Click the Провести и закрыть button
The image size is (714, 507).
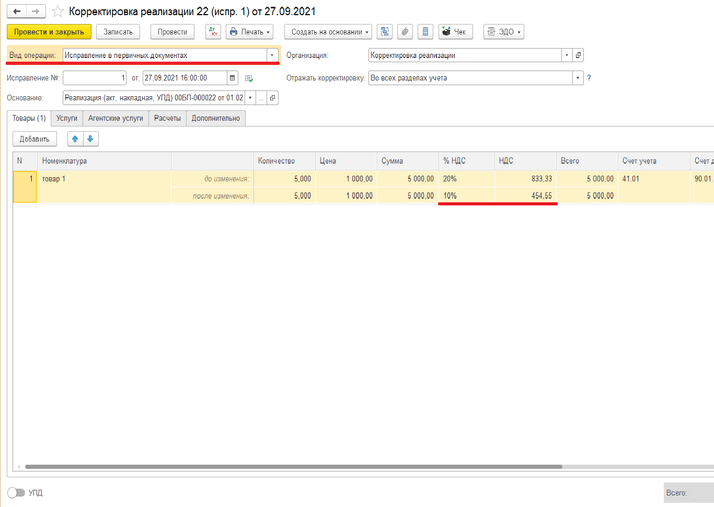click(48, 32)
